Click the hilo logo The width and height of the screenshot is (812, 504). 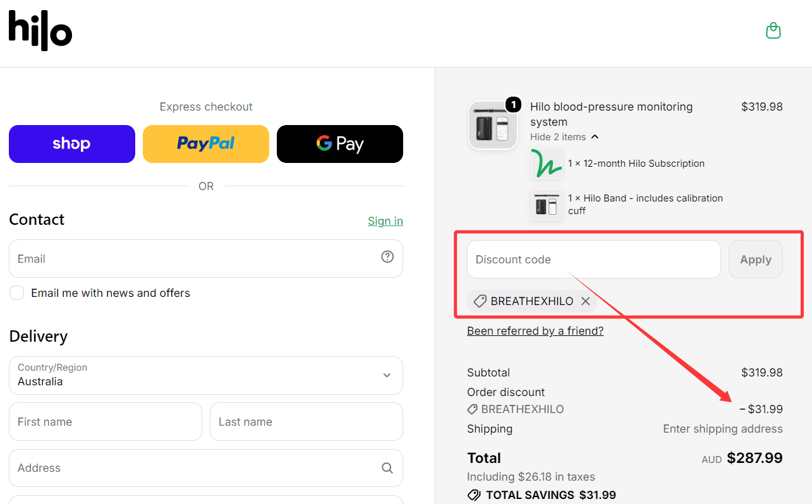pyautogui.click(x=40, y=30)
